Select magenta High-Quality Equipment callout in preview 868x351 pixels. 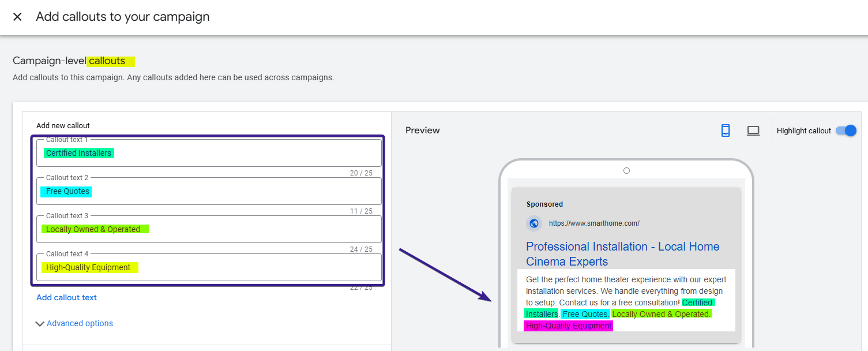click(568, 326)
